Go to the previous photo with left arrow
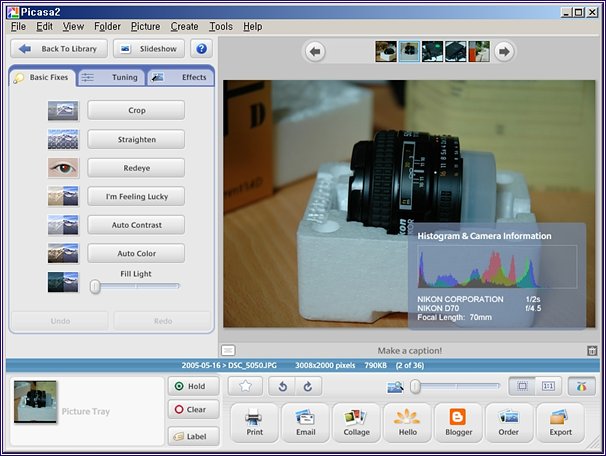 point(314,51)
